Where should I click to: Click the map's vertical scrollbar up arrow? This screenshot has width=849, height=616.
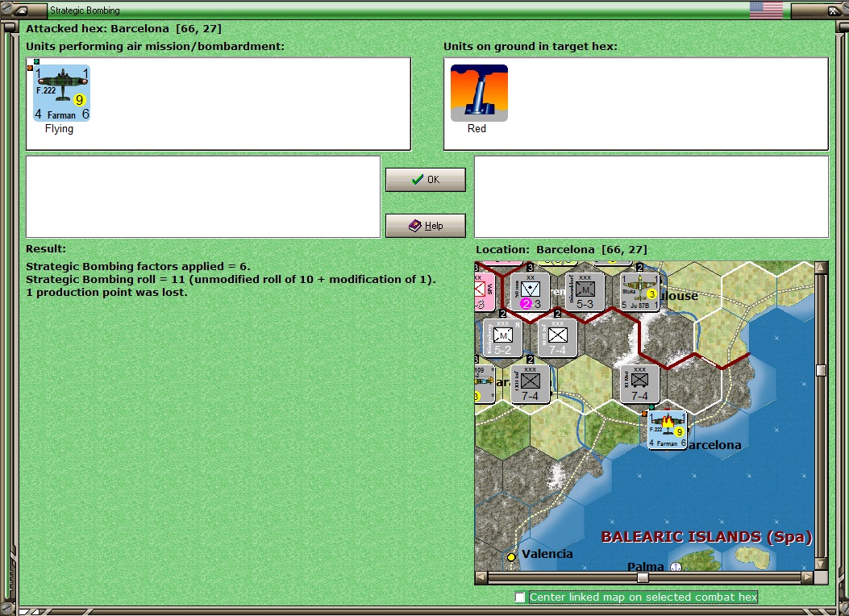pos(821,268)
